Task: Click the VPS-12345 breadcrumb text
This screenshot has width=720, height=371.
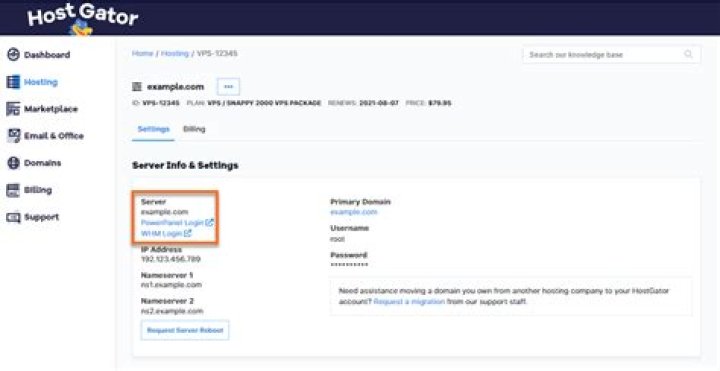Action: click(x=217, y=53)
